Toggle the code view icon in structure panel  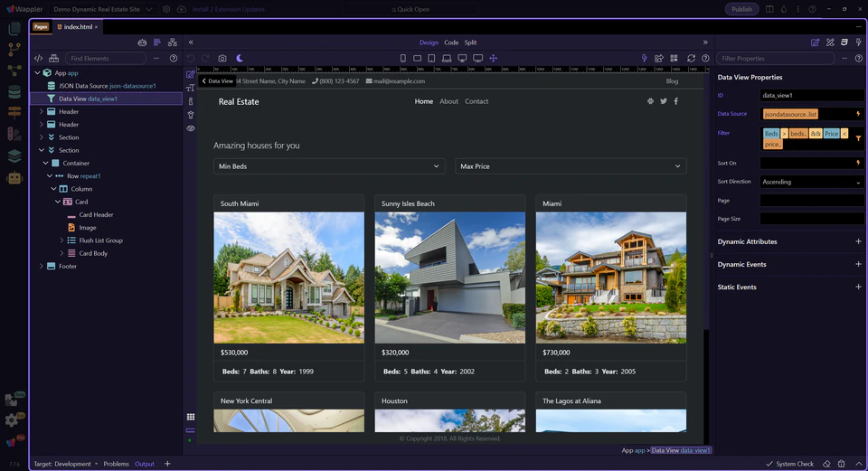(39, 58)
